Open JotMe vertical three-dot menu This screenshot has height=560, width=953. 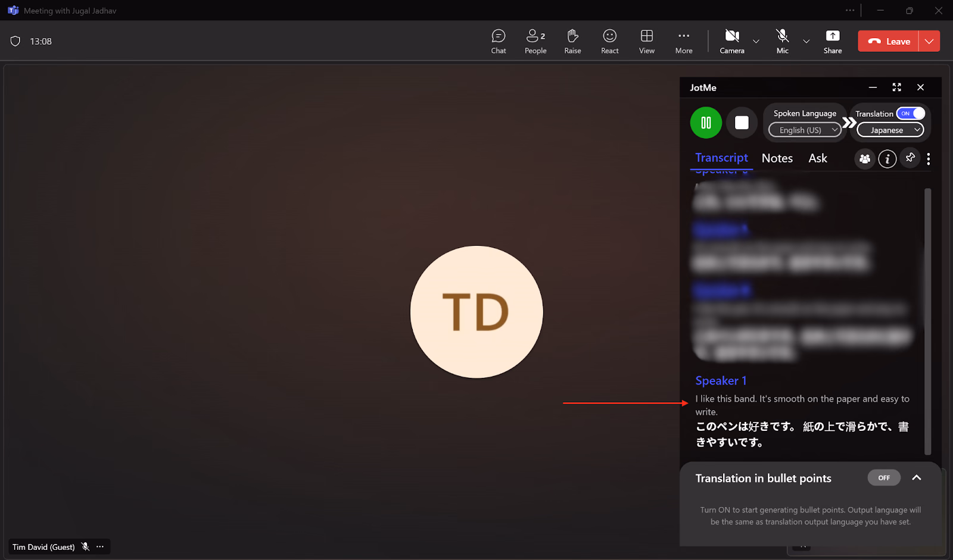pyautogui.click(x=928, y=158)
